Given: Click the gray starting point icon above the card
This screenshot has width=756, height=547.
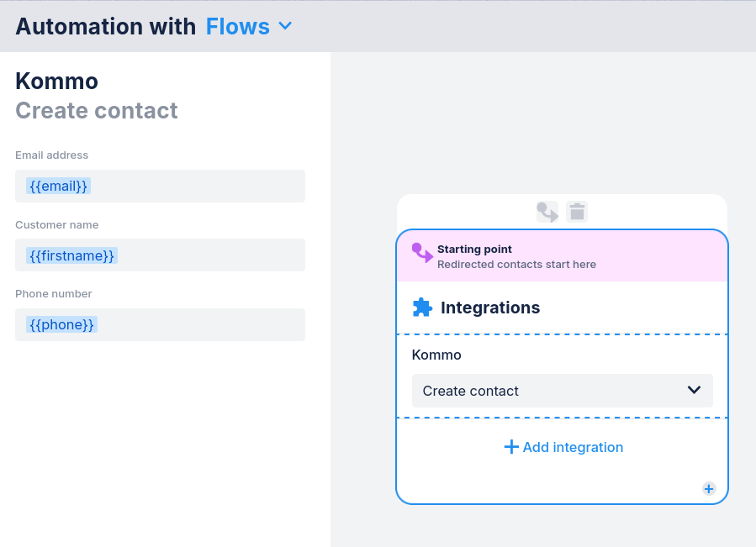Looking at the screenshot, I should tap(547, 212).
